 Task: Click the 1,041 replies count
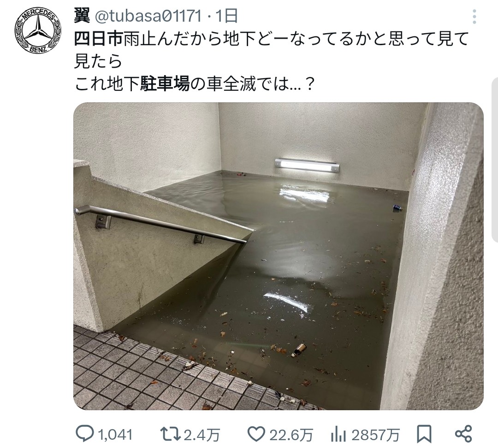115,434
